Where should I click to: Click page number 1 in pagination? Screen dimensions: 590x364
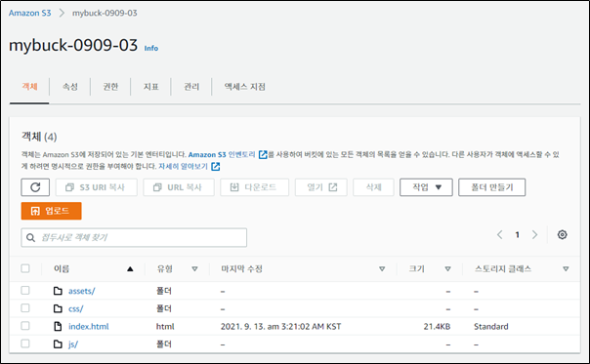[x=518, y=235]
